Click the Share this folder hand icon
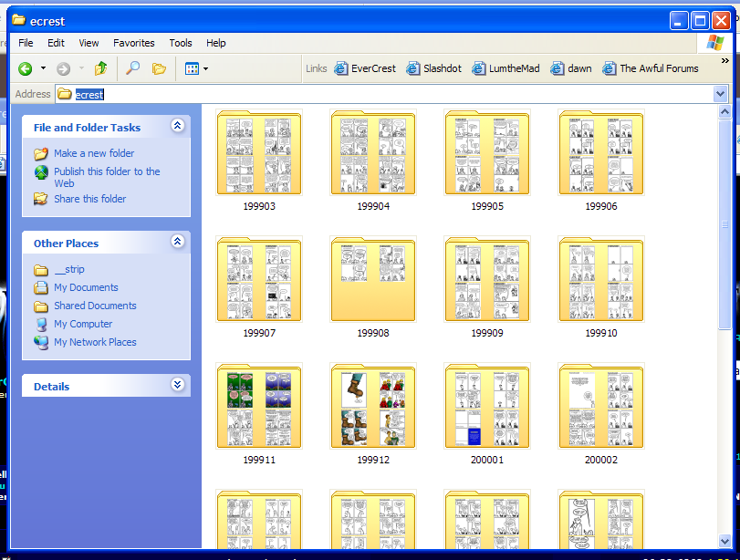Image resolution: width=740 pixels, height=560 pixels. coord(40,199)
